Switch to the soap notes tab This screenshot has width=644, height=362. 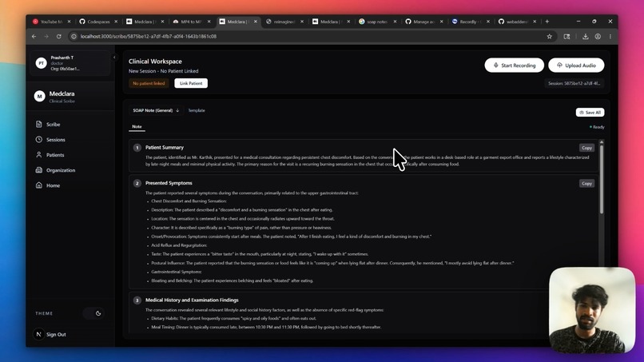tap(377, 22)
